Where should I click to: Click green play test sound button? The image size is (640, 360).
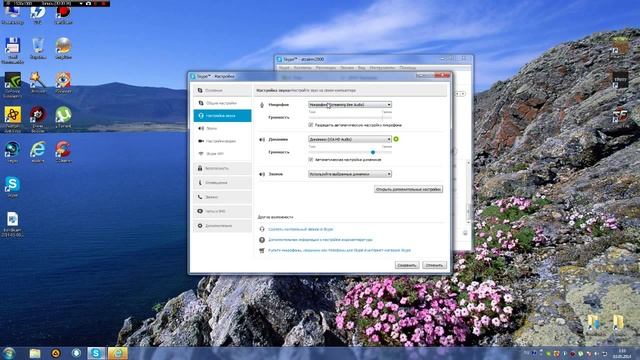396,140
